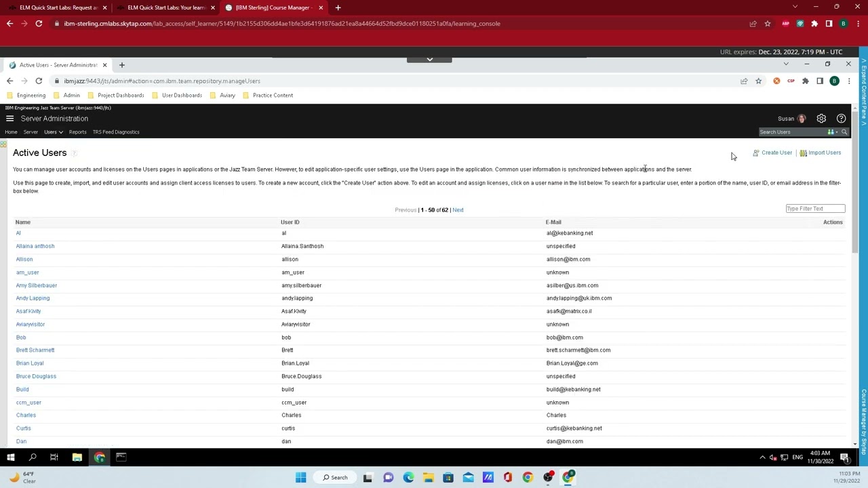Image resolution: width=868 pixels, height=488 pixels.
Task: Open the inner browser extensions puzzle icon
Action: 805,81
